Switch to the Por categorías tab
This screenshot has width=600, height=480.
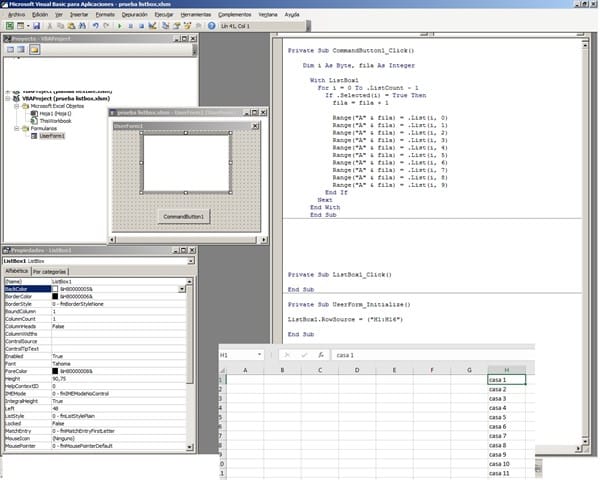tap(49, 271)
